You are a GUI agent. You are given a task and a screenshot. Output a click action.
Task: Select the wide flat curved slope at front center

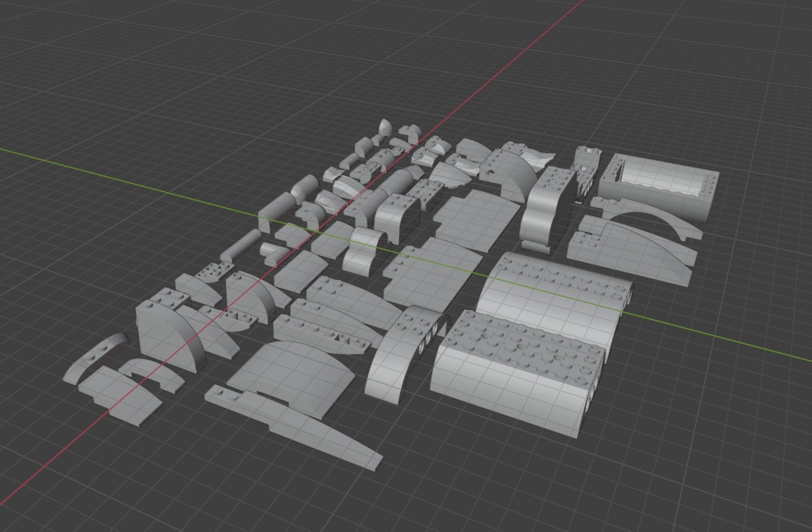pyautogui.click(x=292, y=378)
